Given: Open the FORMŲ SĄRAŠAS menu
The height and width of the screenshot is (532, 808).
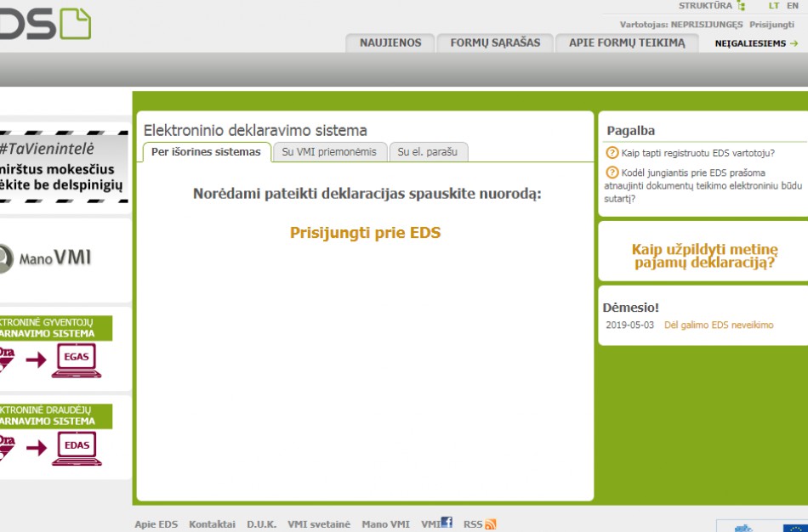Looking at the screenshot, I should [494, 42].
